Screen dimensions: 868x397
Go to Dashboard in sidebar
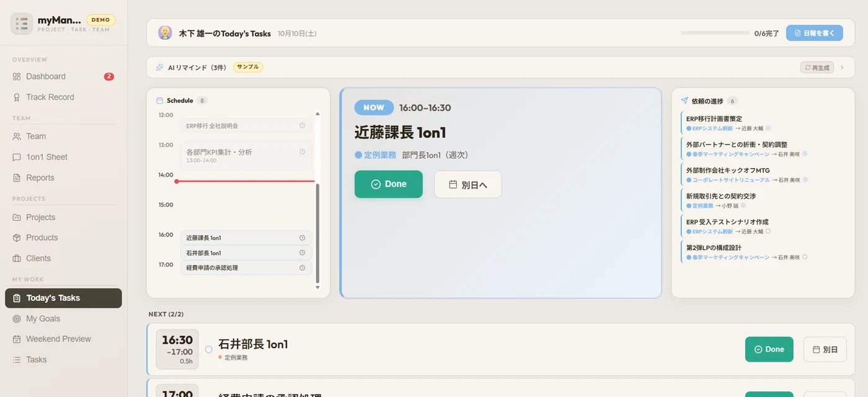63,76
